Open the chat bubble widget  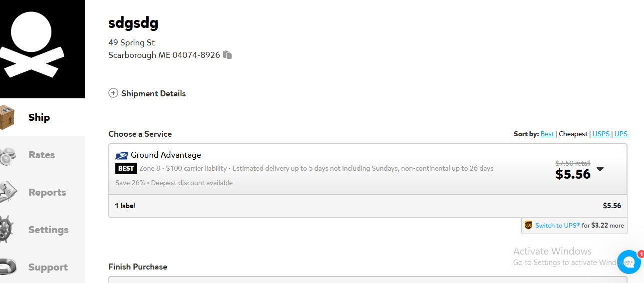click(x=629, y=262)
